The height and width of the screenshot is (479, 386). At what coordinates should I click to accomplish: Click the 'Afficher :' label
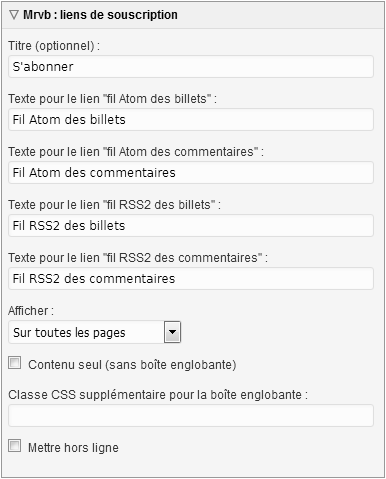[x=31, y=311]
